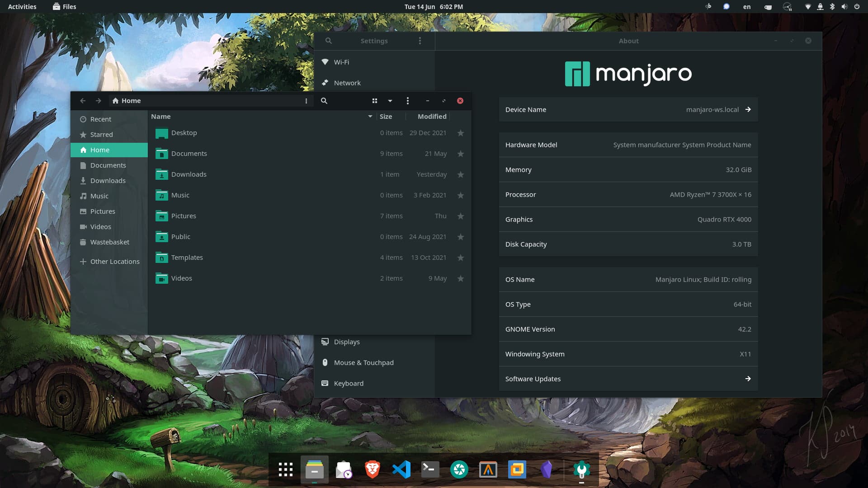The height and width of the screenshot is (488, 868).
Task: Open the mail calendar app in dock
Action: (344, 469)
